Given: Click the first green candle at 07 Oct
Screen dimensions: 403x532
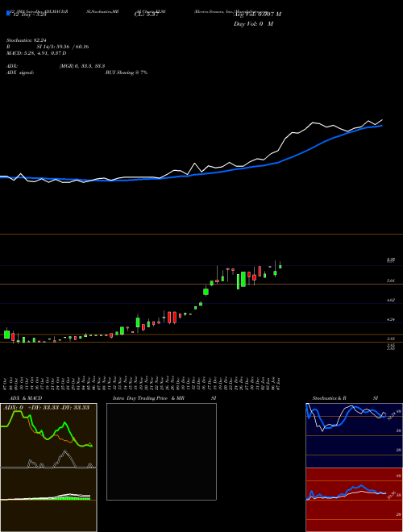Looking at the screenshot, I should 6,335.
